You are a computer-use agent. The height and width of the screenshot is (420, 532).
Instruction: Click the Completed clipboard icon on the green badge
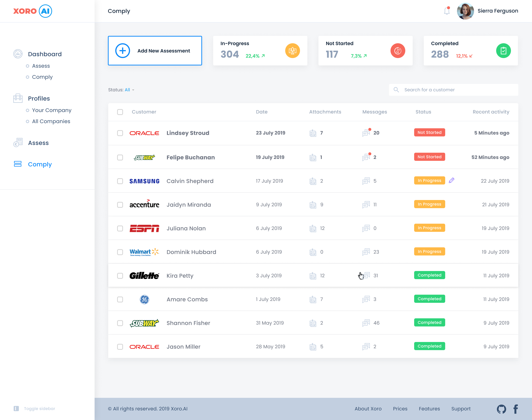coord(503,50)
